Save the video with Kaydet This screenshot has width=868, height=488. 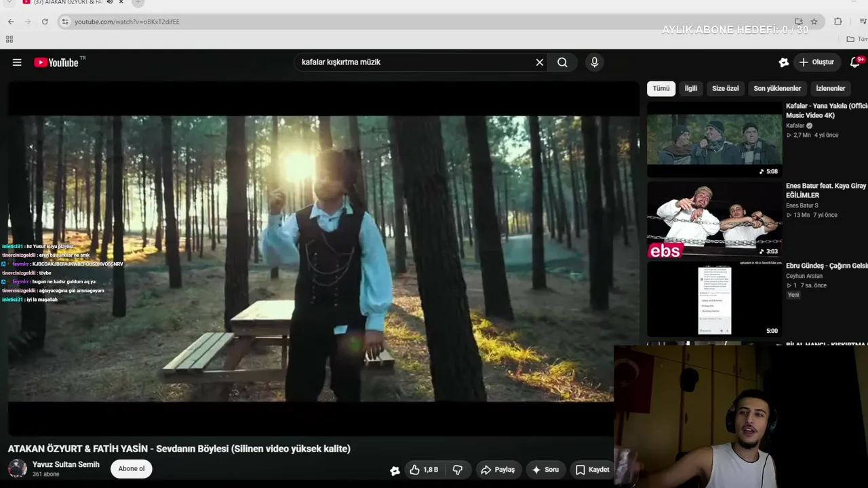[592, 470]
